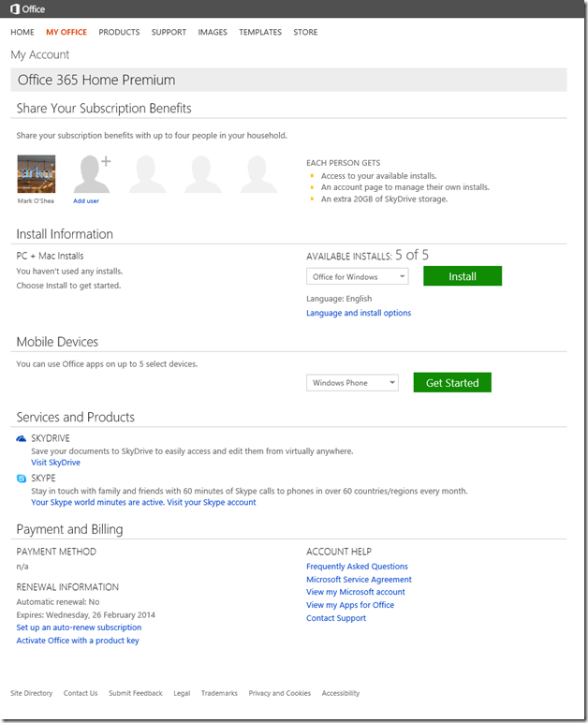Screen dimensions: 588x723
Task: Click the Add user silhouette icon
Action: coord(91,173)
